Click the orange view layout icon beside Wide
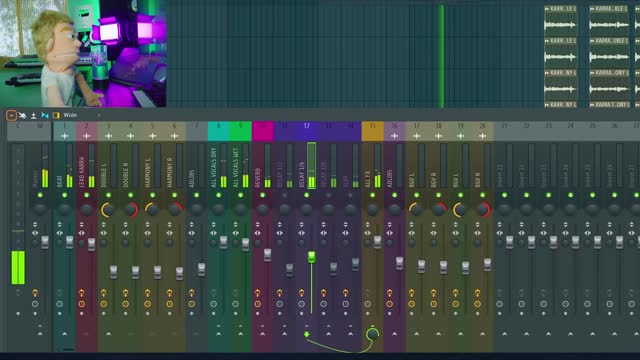Screen dimensions: 640x360 point(56,116)
